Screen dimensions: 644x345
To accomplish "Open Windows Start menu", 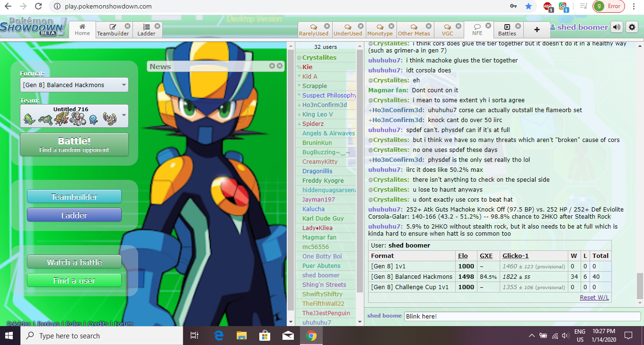I will coord(10,336).
